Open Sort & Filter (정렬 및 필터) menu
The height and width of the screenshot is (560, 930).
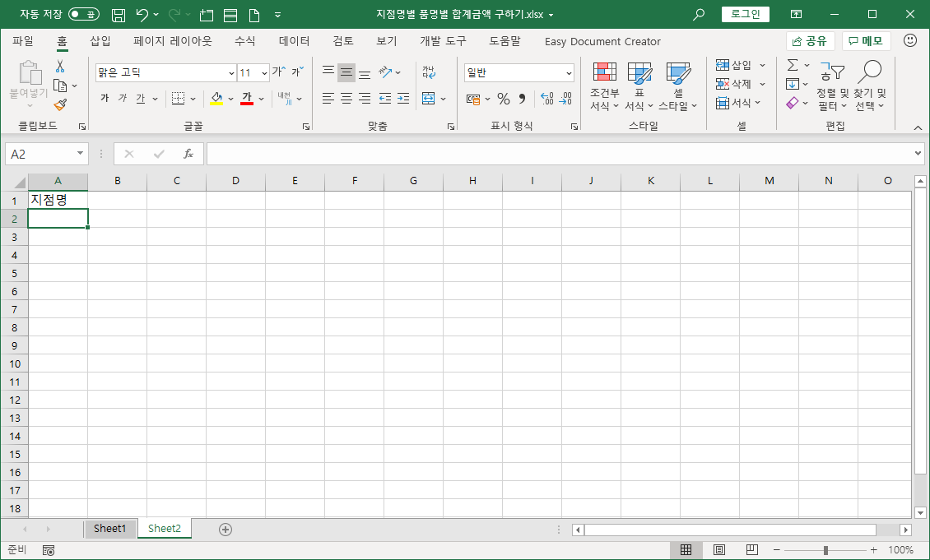[x=832, y=86]
